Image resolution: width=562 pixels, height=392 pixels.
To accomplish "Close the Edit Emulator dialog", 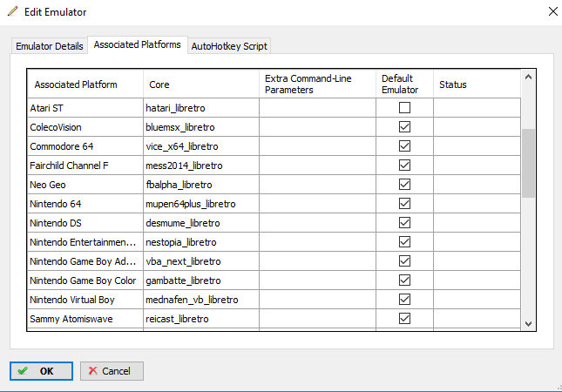I will (553, 11).
